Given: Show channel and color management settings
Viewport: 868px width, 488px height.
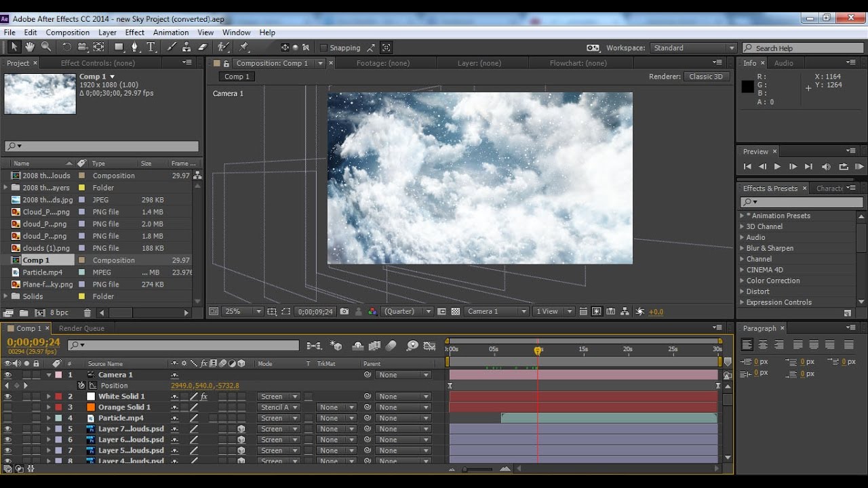Looking at the screenshot, I should 372,312.
